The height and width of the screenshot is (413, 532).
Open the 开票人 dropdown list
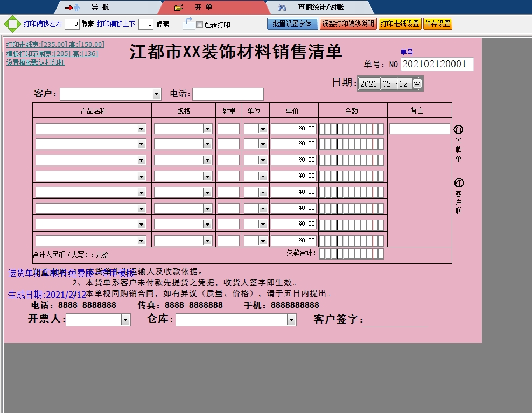tap(125, 320)
